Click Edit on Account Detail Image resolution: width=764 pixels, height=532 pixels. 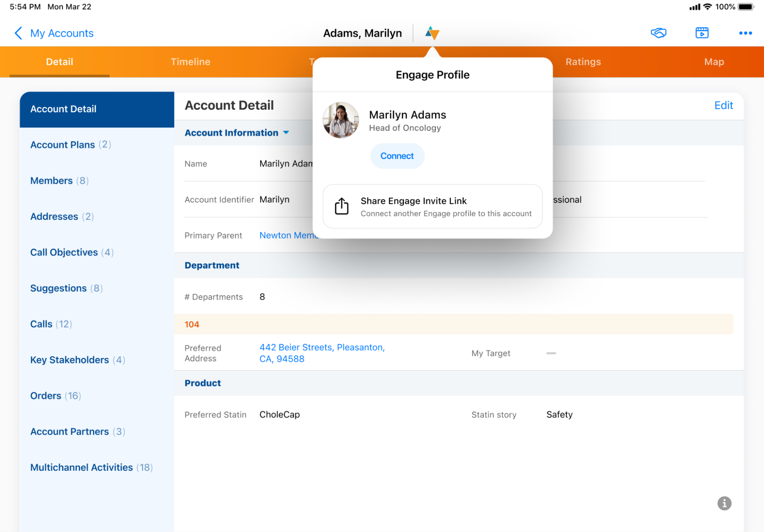point(723,105)
